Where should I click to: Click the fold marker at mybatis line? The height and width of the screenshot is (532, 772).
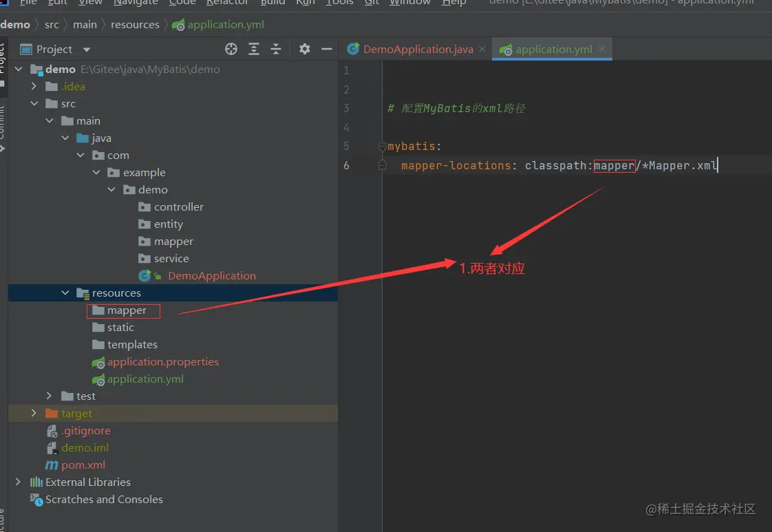pyautogui.click(x=382, y=147)
